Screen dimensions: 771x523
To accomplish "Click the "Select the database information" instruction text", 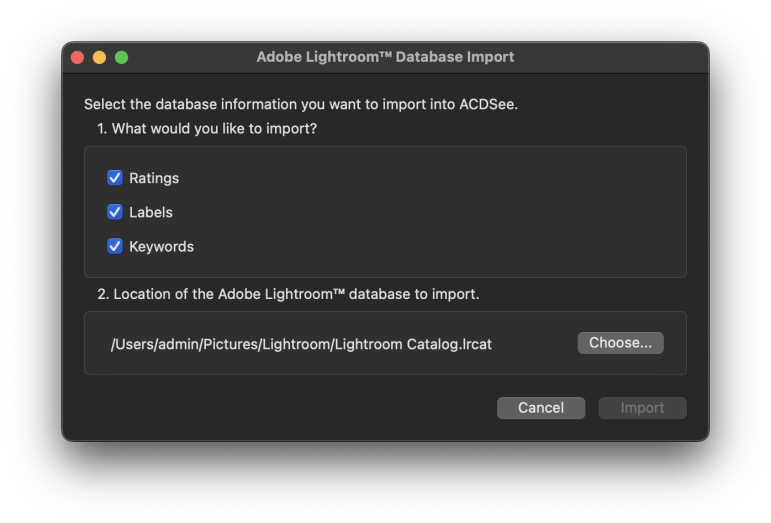I will click(300, 104).
